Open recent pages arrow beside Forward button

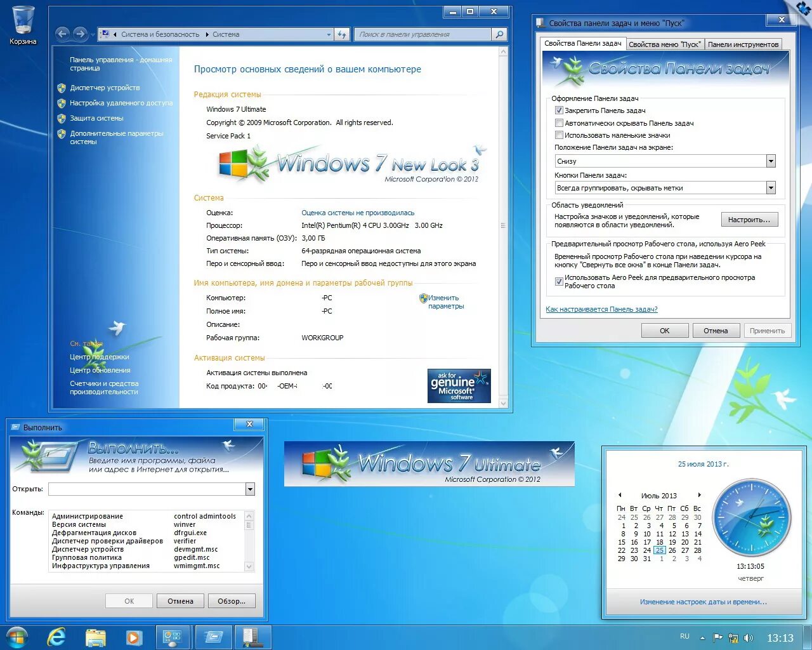pos(93,34)
